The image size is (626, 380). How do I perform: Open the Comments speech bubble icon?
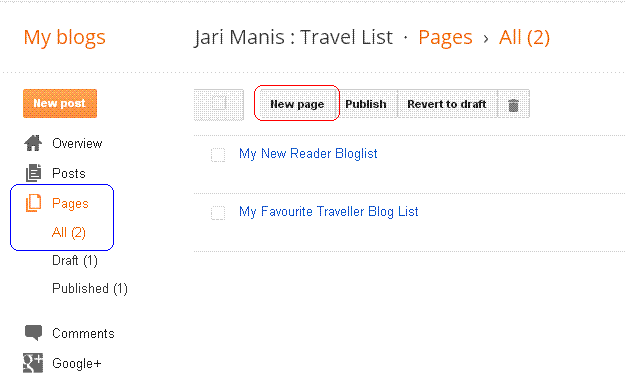[x=34, y=332]
